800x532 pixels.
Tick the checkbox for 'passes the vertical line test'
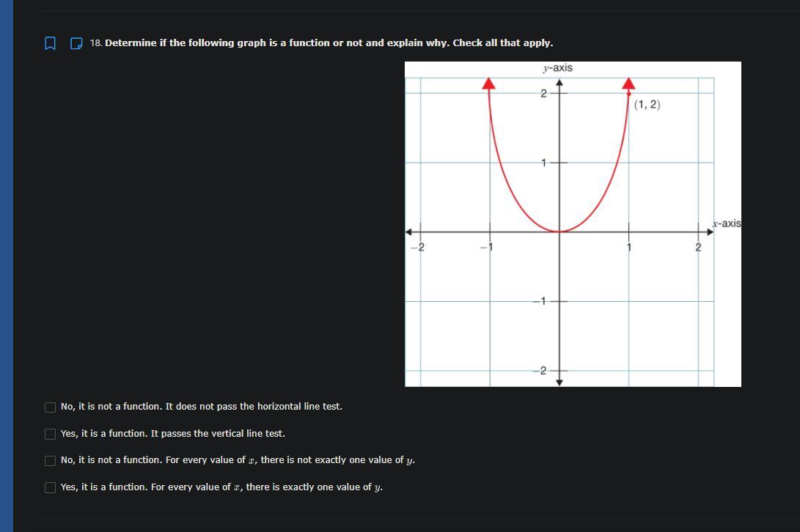(x=50, y=434)
